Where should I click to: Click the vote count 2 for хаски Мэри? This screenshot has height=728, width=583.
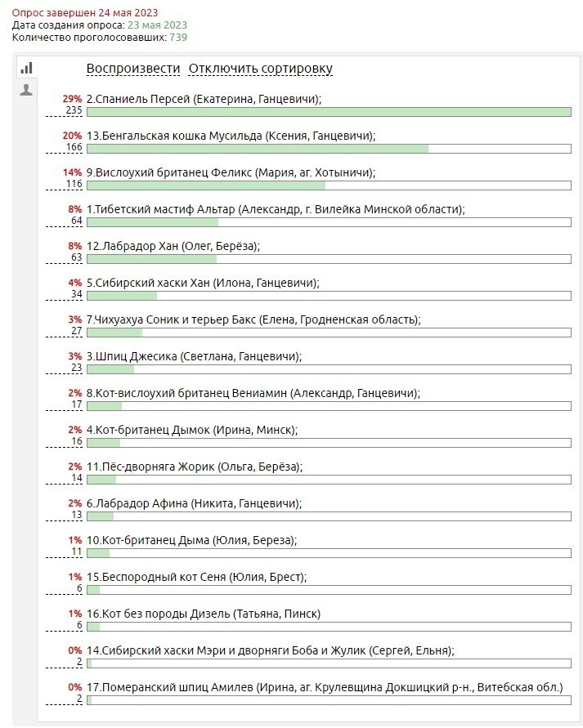click(x=79, y=662)
